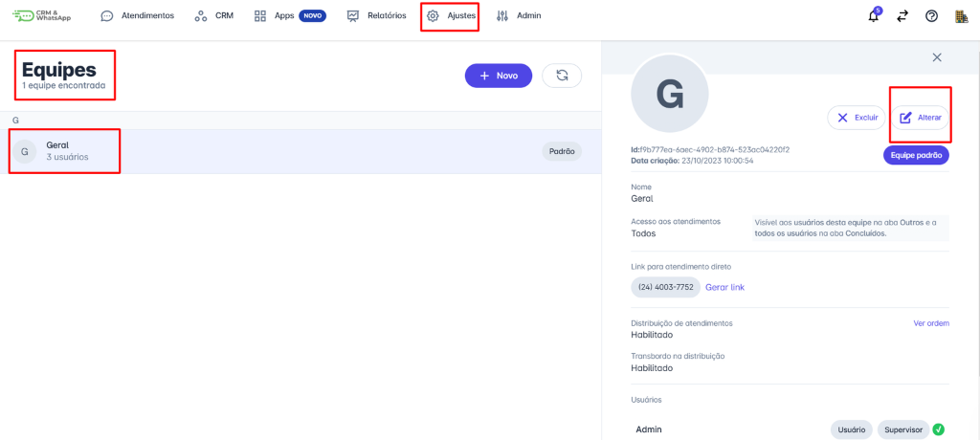Image resolution: width=980 pixels, height=440 pixels.
Task: Click Alterar to edit the team
Action: tap(920, 118)
